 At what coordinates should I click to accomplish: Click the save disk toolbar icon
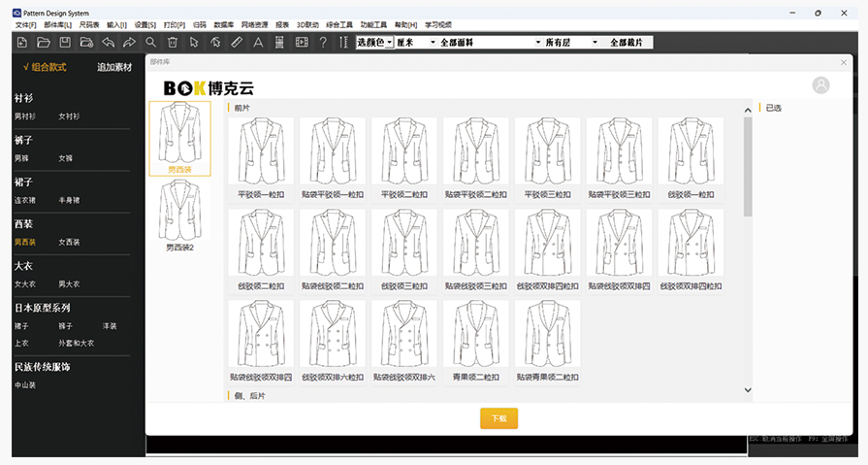click(x=64, y=43)
